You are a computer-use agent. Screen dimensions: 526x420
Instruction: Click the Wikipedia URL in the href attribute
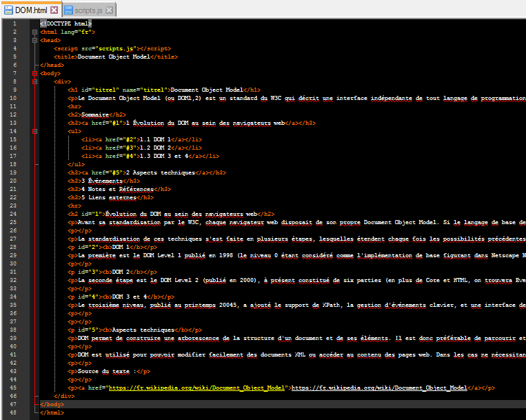pos(196,388)
